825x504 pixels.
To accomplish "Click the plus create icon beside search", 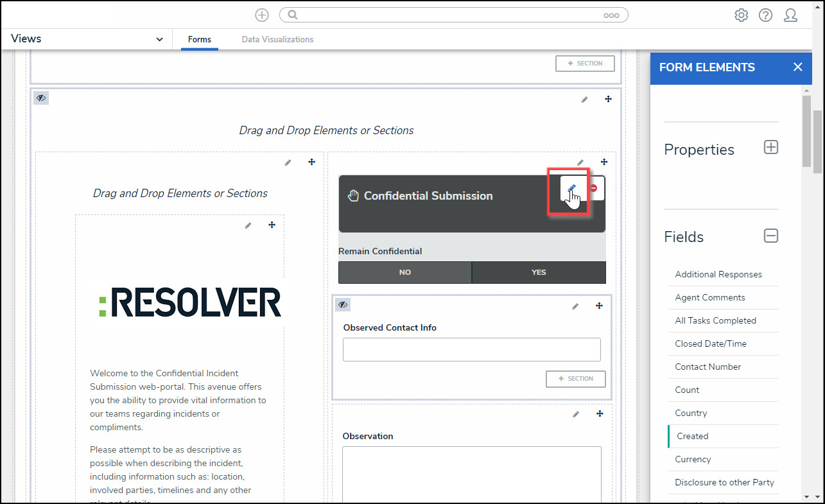I will [x=262, y=15].
